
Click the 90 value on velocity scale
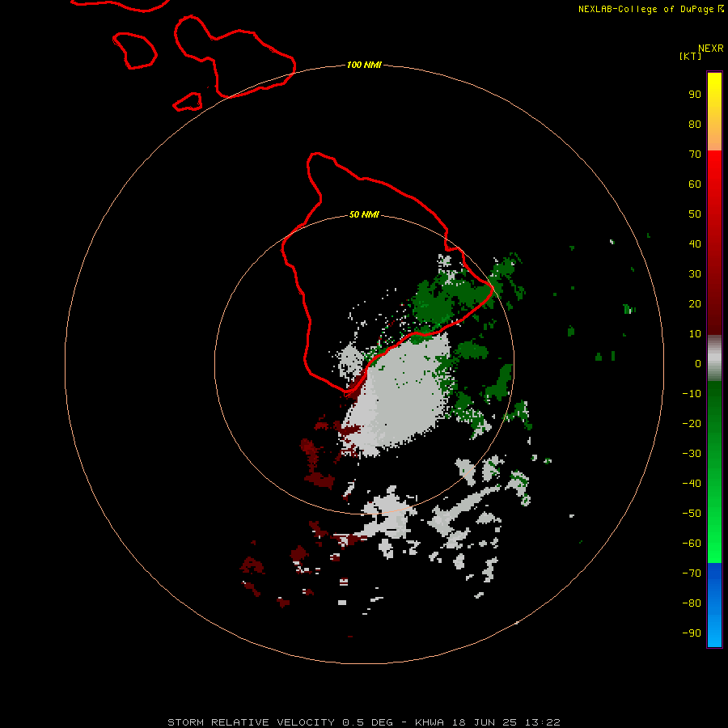[695, 95]
